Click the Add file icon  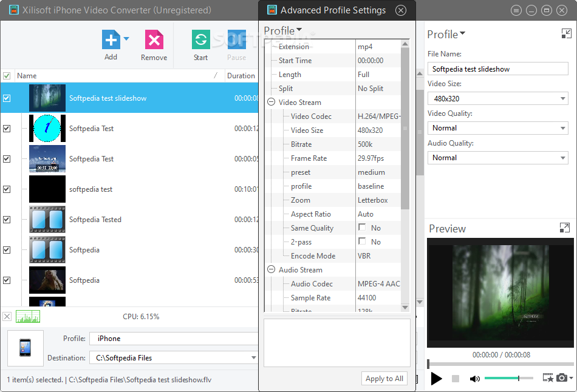(x=111, y=39)
